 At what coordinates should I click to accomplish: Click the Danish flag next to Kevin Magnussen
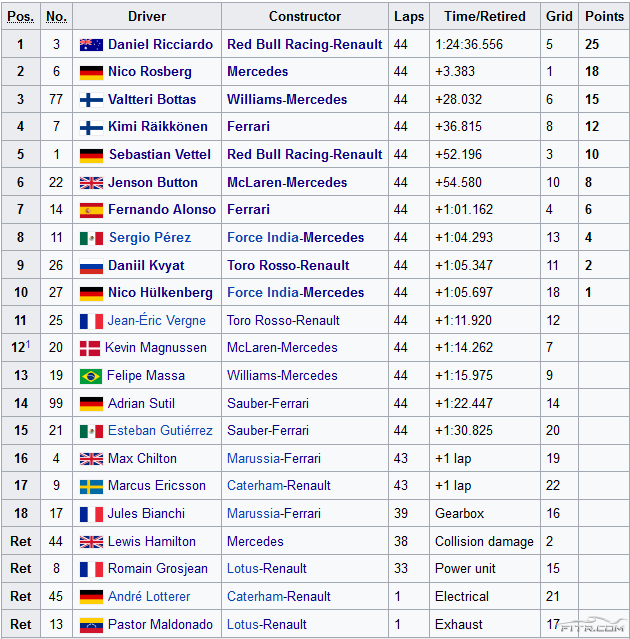click(91, 348)
